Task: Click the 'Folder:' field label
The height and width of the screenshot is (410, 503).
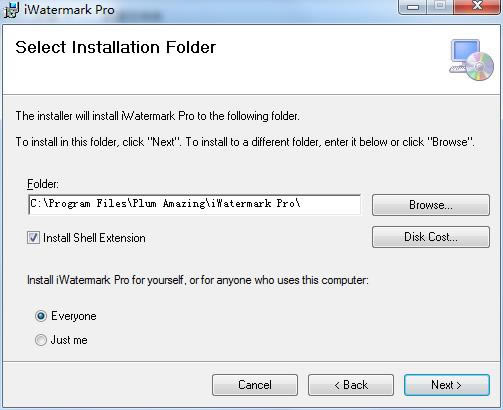Action: pos(43,184)
